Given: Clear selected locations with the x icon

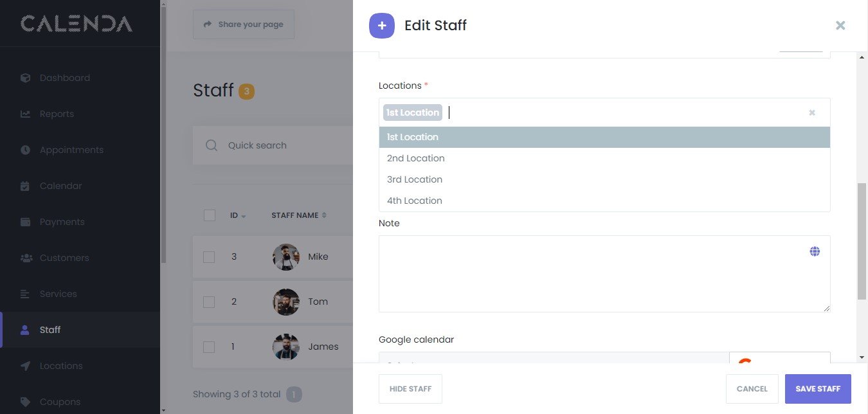Looking at the screenshot, I should (812, 113).
